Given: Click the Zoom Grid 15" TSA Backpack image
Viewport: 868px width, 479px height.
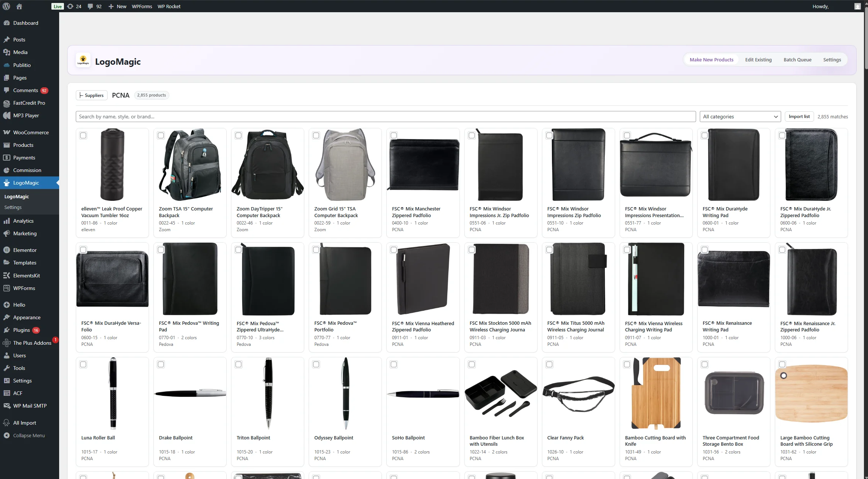Looking at the screenshot, I should 345,165.
